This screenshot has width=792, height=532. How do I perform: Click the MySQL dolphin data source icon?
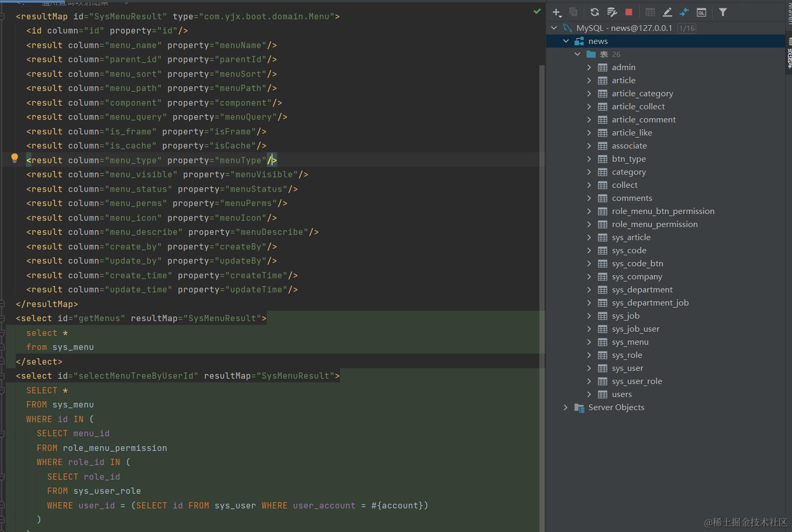[567, 28]
